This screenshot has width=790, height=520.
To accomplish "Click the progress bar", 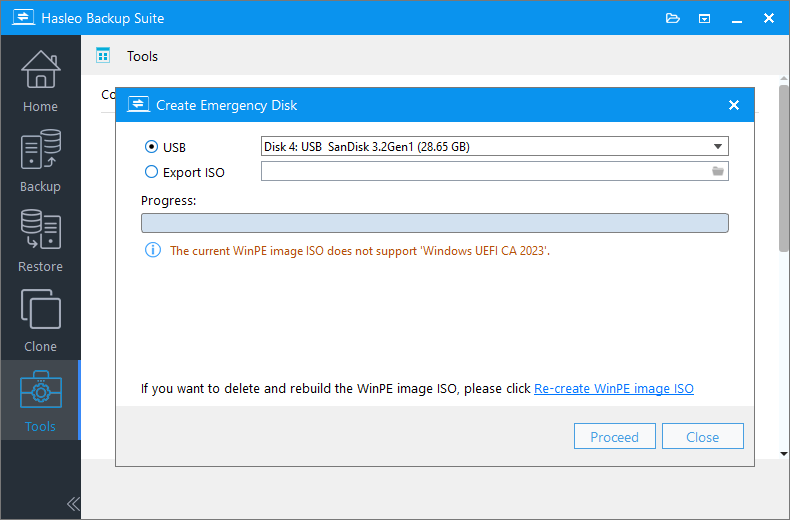I will coord(434,223).
